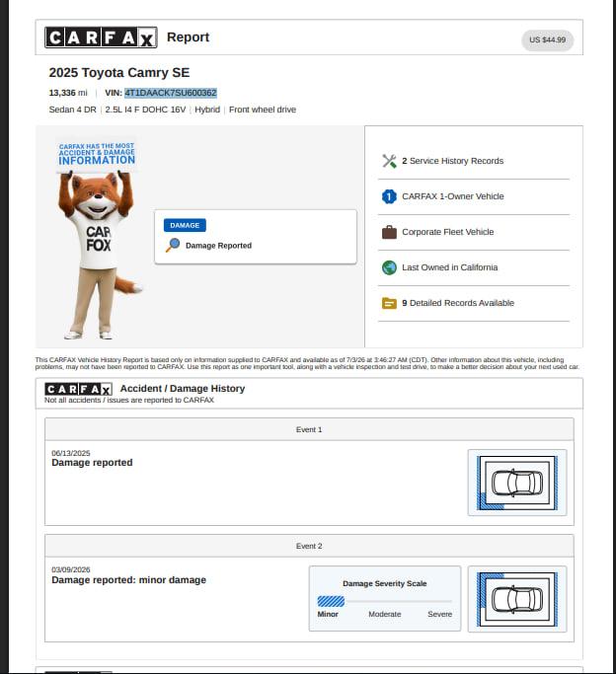Click the US $44.99 price badge
Screen dimensions: 616x674
coord(547,40)
